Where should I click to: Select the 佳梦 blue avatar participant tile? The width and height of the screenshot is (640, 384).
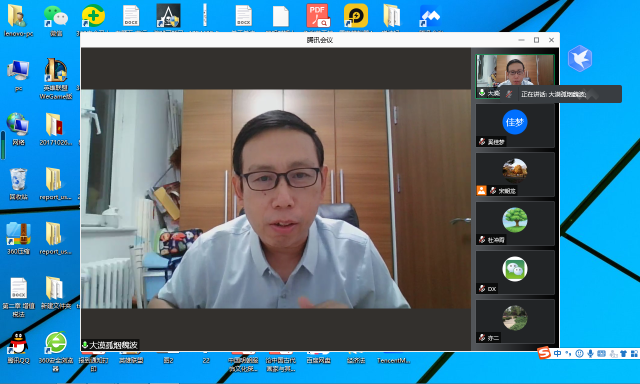(x=515, y=126)
